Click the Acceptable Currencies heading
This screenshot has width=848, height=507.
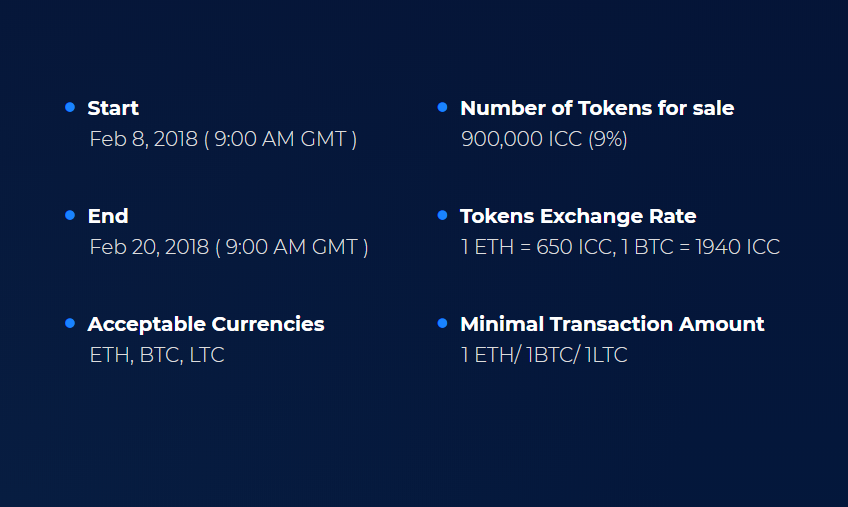point(206,324)
